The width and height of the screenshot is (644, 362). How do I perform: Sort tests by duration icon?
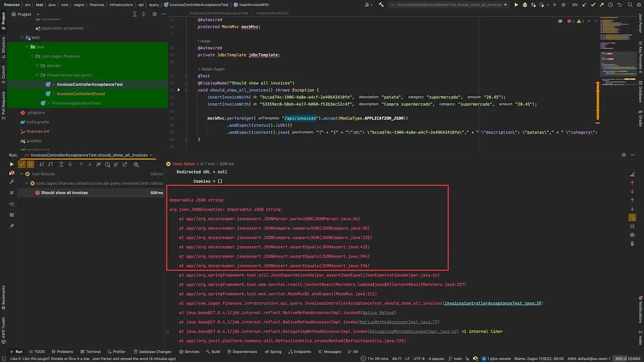50,164
